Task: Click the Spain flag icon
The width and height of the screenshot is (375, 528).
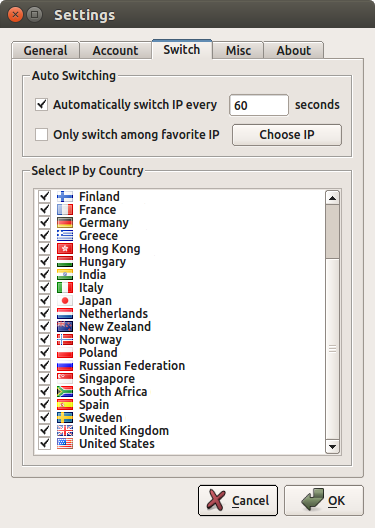Action: click(x=65, y=404)
